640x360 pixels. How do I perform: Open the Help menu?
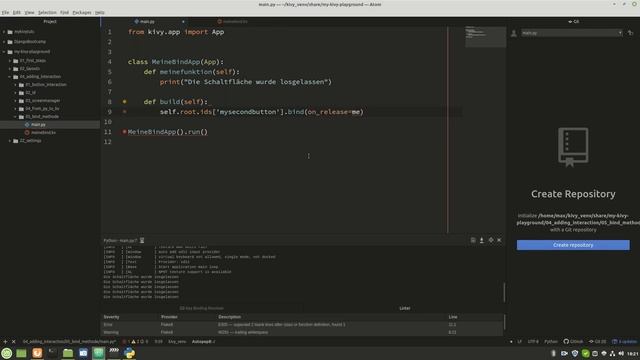pyautogui.click(x=100, y=13)
